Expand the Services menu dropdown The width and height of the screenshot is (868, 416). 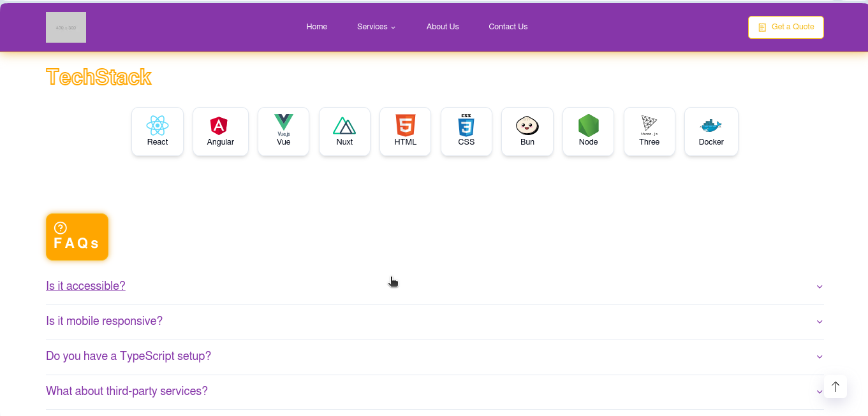tap(376, 27)
